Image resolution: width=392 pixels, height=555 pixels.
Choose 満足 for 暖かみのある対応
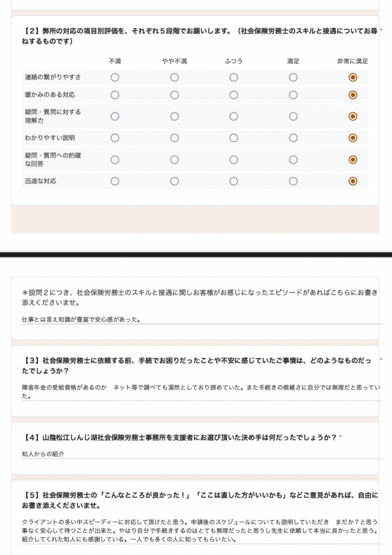(293, 95)
